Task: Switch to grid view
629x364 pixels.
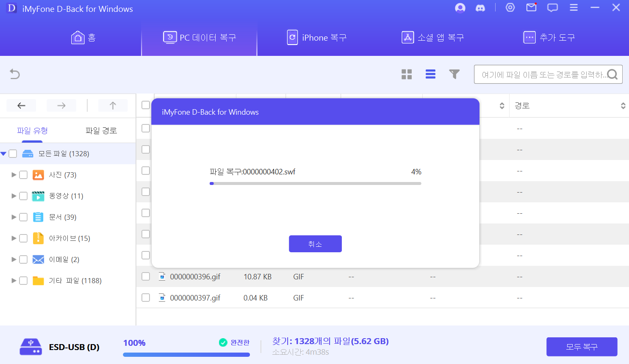Action: pyautogui.click(x=407, y=74)
